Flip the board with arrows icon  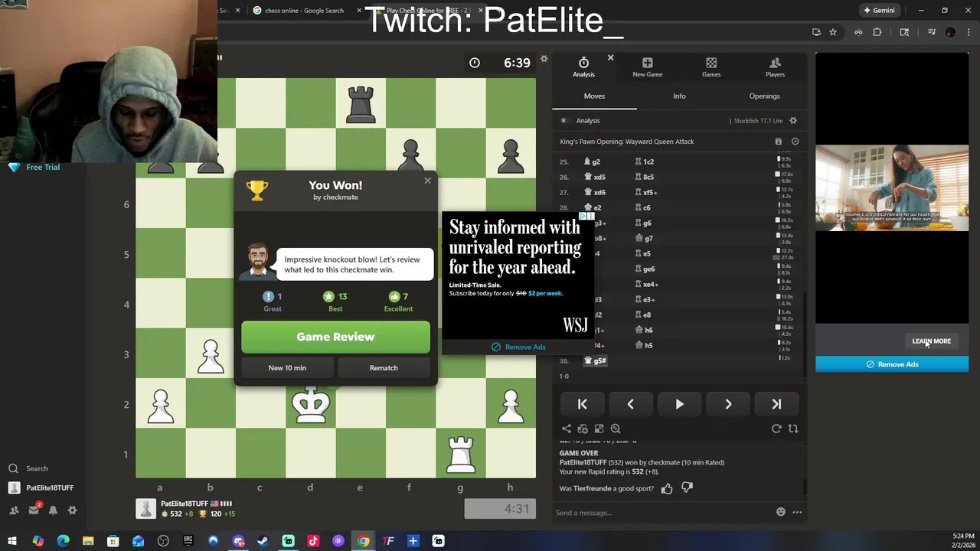click(793, 429)
